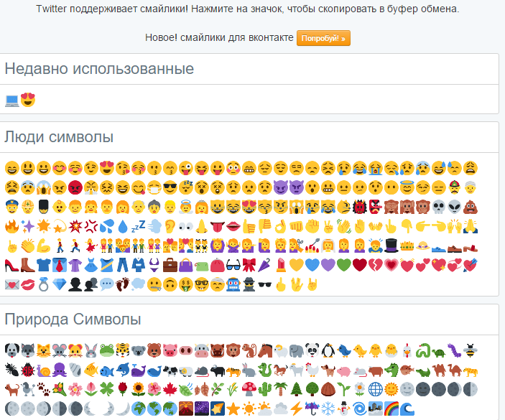The image size is (505, 420).
Task: Copy the robot face emoji
Action: [233, 285]
